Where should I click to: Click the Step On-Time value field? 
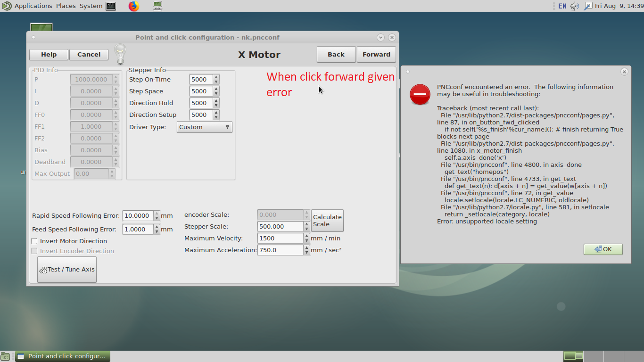click(x=201, y=79)
